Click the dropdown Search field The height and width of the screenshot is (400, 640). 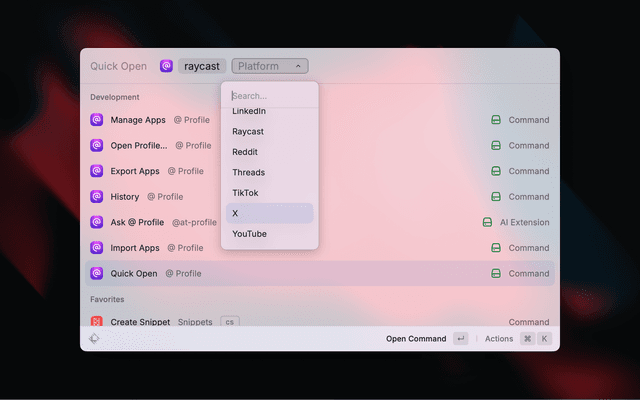point(270,96)
